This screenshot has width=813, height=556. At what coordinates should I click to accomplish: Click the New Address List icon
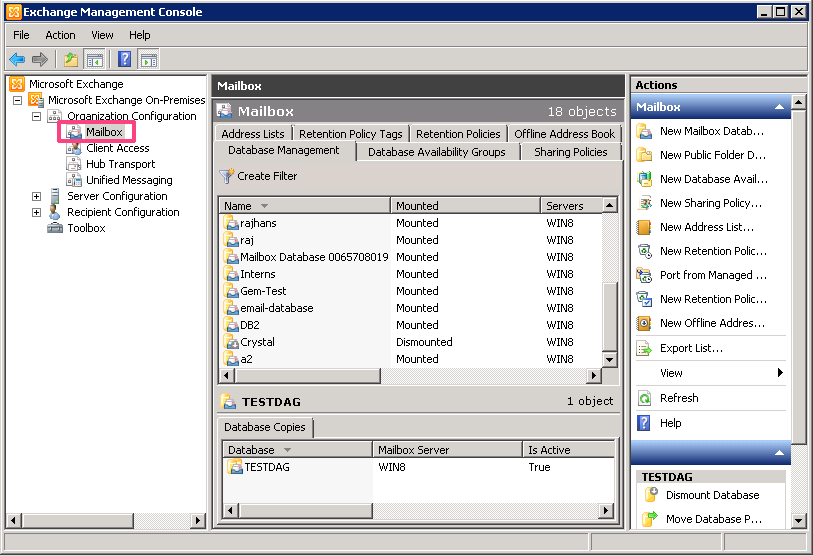[x=644, y=227]
